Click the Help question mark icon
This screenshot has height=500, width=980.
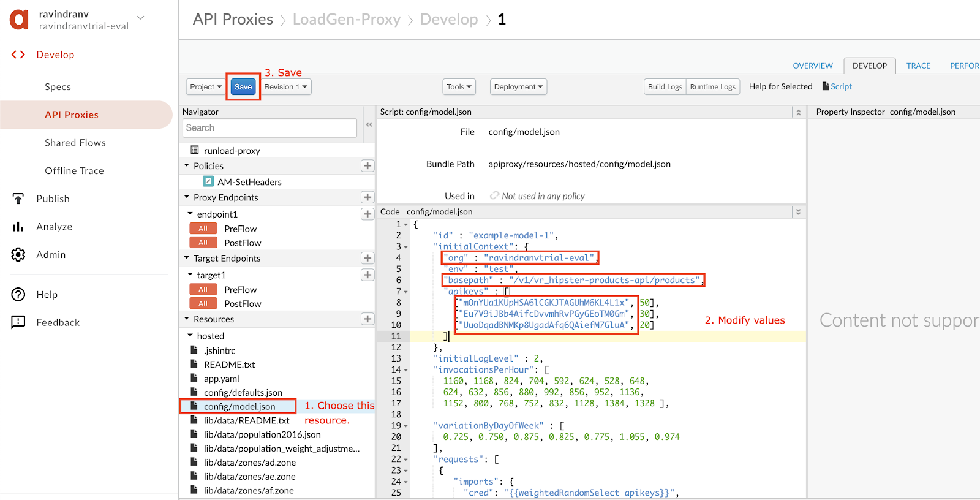click(18, 295)
